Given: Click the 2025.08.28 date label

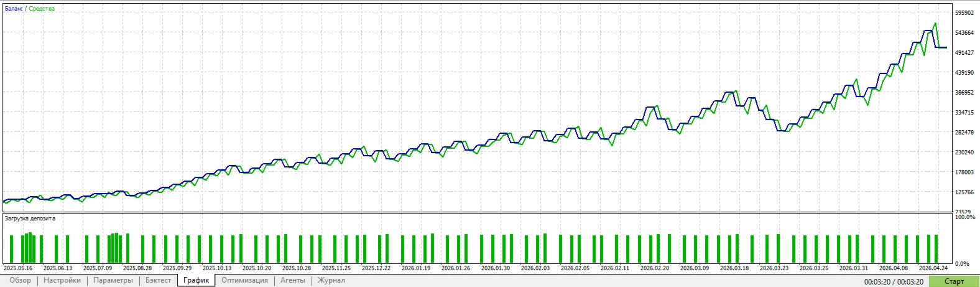Looking at the screenshot, I should click(x=137, y=268).
